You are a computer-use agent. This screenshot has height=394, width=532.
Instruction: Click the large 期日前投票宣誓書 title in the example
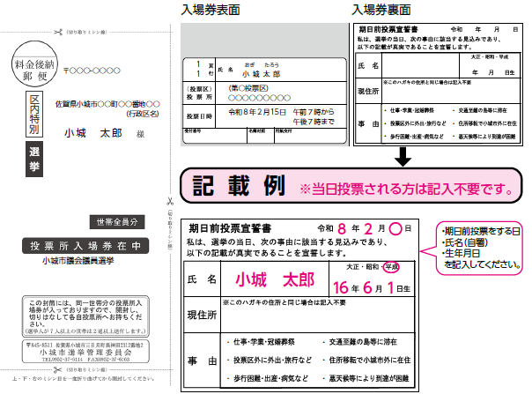coord(230,228)
